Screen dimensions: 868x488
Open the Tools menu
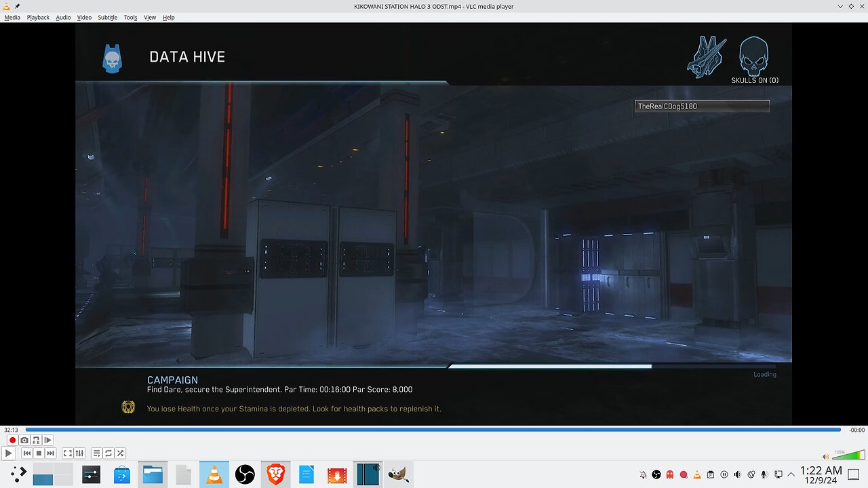(x=130, y=17)
